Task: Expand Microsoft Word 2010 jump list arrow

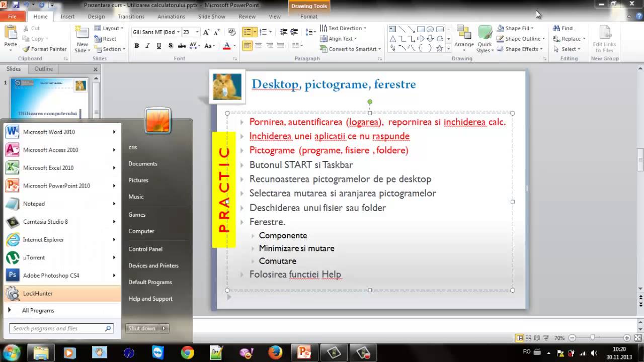Action: [x=114, y=132]
